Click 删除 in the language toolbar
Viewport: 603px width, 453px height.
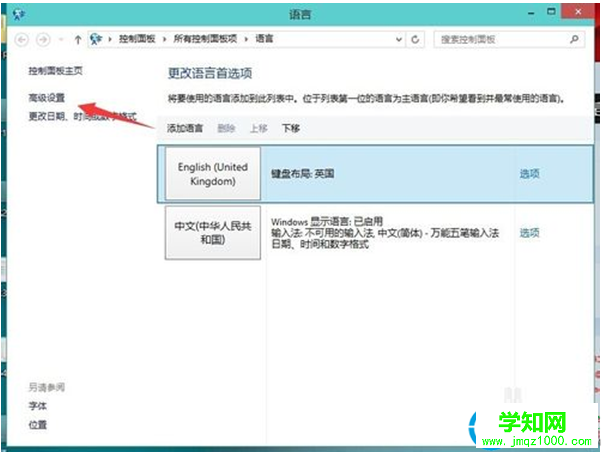(226, 128)
